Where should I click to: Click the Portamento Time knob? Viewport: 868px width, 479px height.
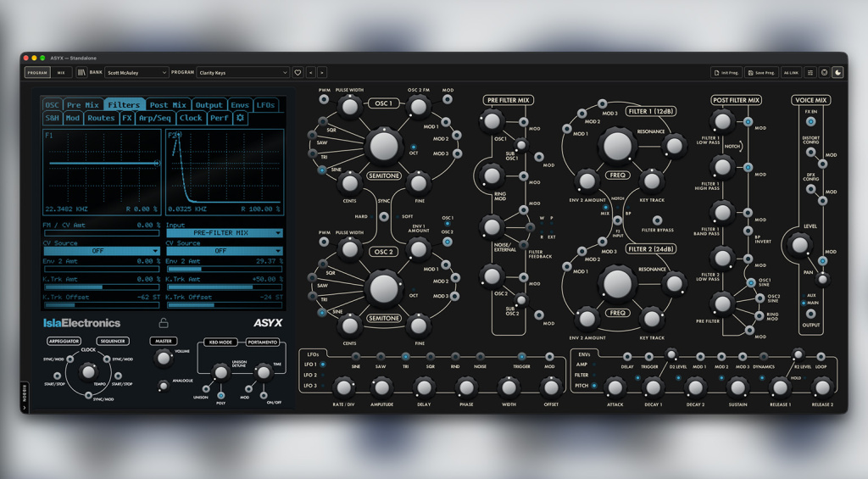coord(264,372)
